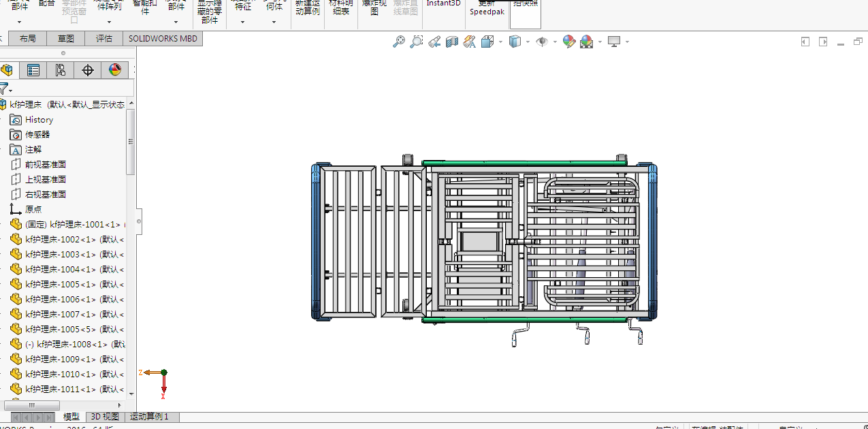Viewport: 868px width, 429px height.
Task: Click the 显示隐藏的零部件 button
Action: [210, 12]
